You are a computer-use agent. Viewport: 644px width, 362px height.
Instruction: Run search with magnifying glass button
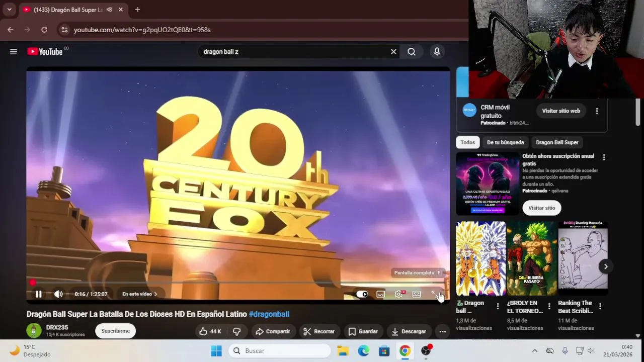pos(412,52)
